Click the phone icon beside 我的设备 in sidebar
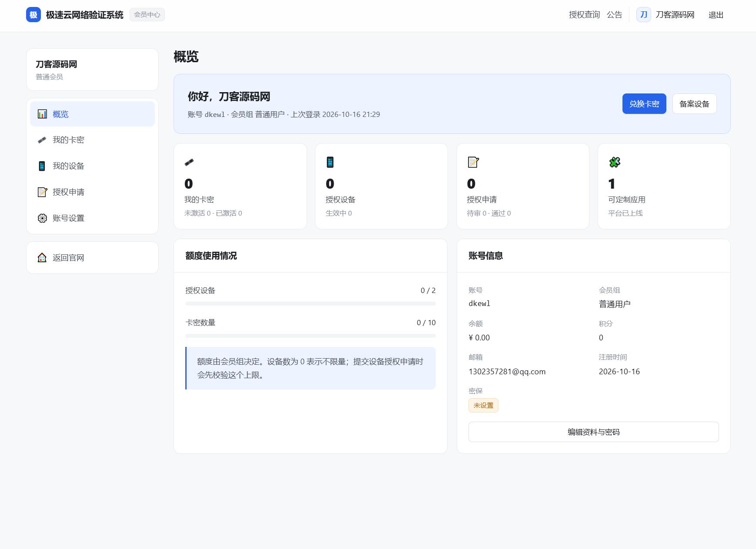The image size is (756, 549). pyautogui.click(x=42, y=166)
